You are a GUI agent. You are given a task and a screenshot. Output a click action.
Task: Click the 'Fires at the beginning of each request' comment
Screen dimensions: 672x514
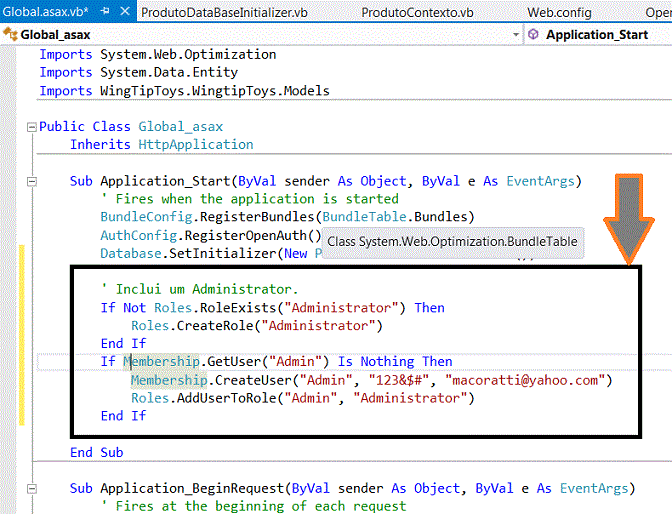[253, 506]
